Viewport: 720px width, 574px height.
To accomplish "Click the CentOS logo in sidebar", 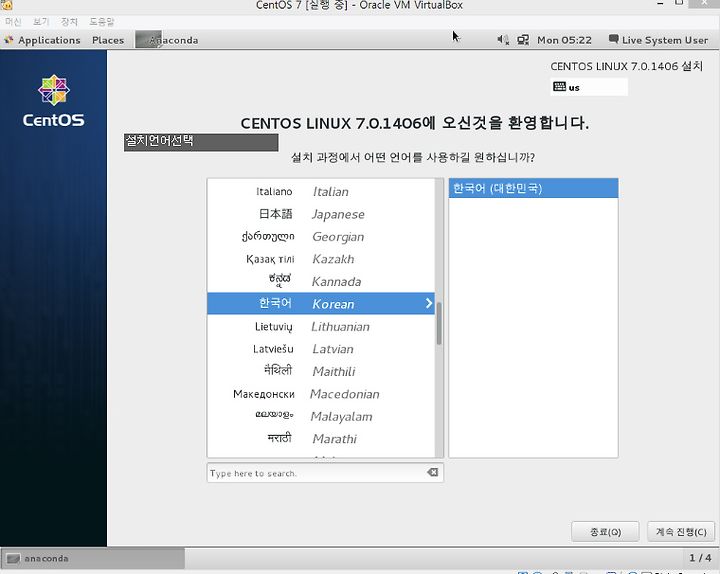I will click(54, 101).
